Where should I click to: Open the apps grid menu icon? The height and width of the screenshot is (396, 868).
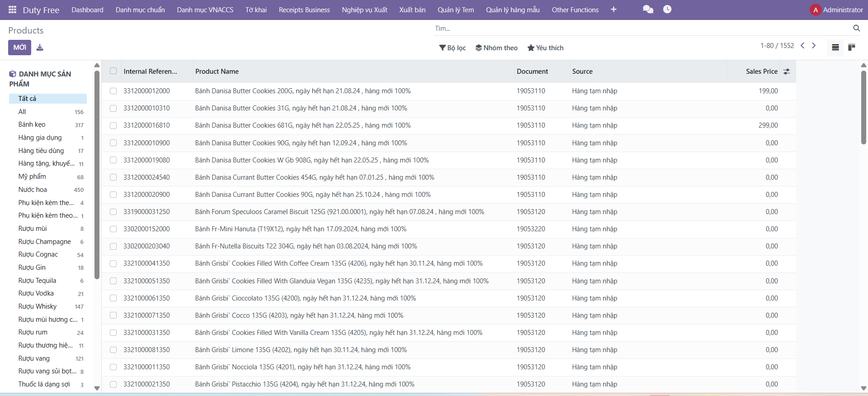tap(12, 10)
